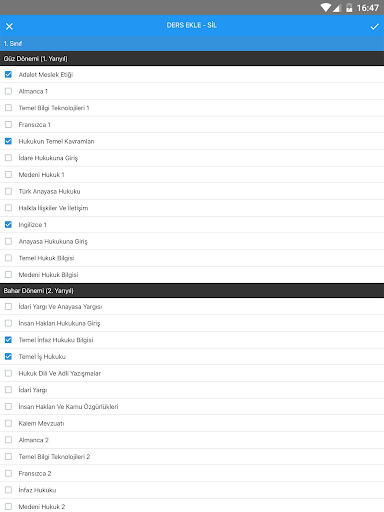Check Kalem Mevzuatı
The width and height of the screenshot is (384, 512).
coord(8,423)
